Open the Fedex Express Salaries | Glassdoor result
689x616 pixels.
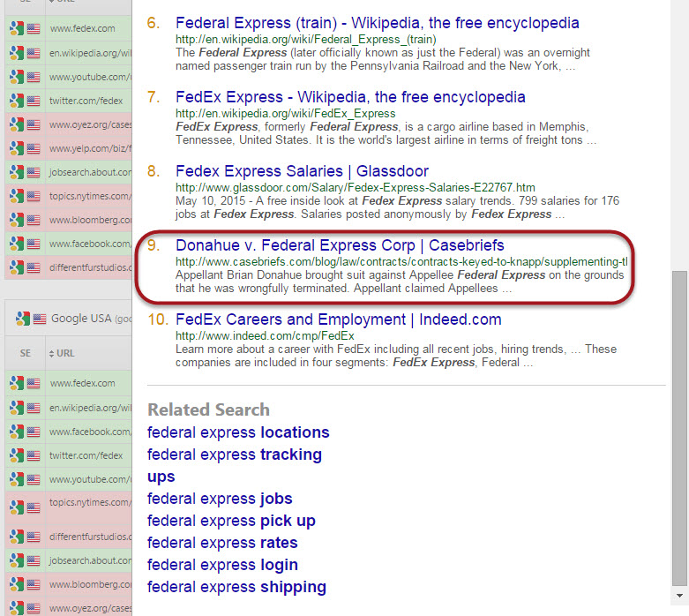point(302,171)
